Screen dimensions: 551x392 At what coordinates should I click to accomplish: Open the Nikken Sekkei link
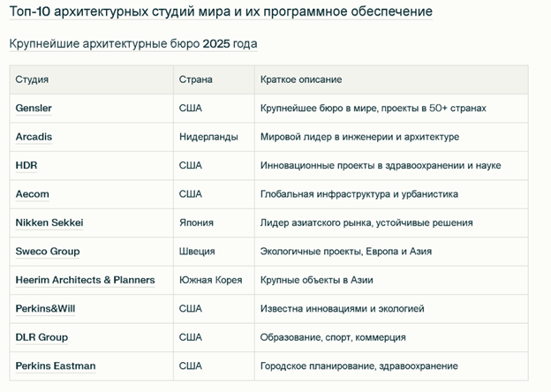coord(49,222)
